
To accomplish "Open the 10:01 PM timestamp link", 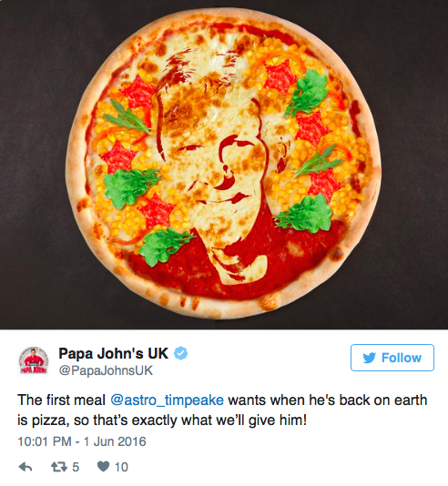I will (45, 441).
